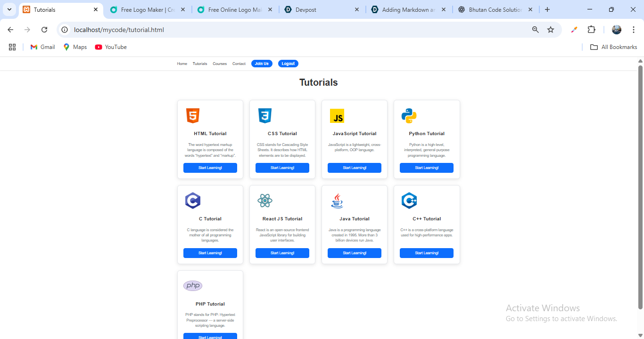Click the Python Tutorial description text
644x339 pixels.
(427, 150)
